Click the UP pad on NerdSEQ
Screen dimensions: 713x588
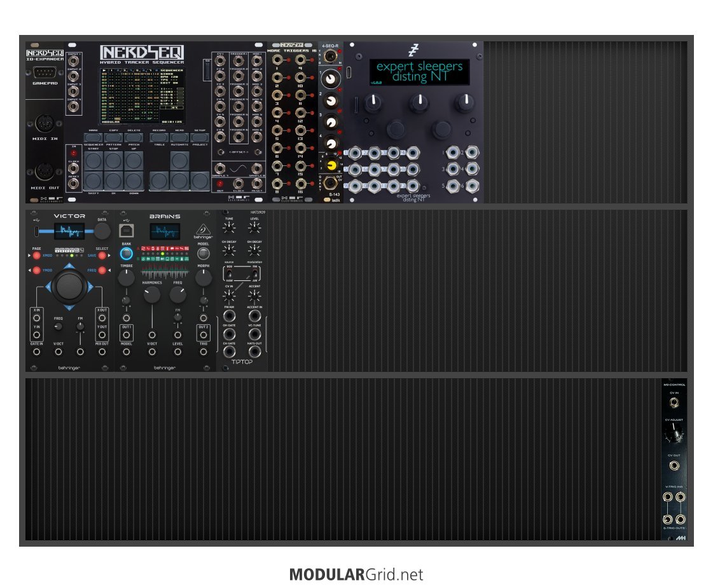(134, 160)
